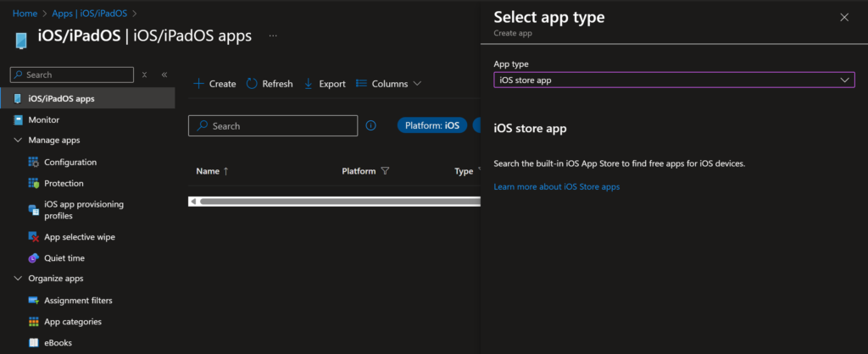Screen dimensions: 868x354
Task: Open iOS app provisioning profiles
Action: pos(84,210)
